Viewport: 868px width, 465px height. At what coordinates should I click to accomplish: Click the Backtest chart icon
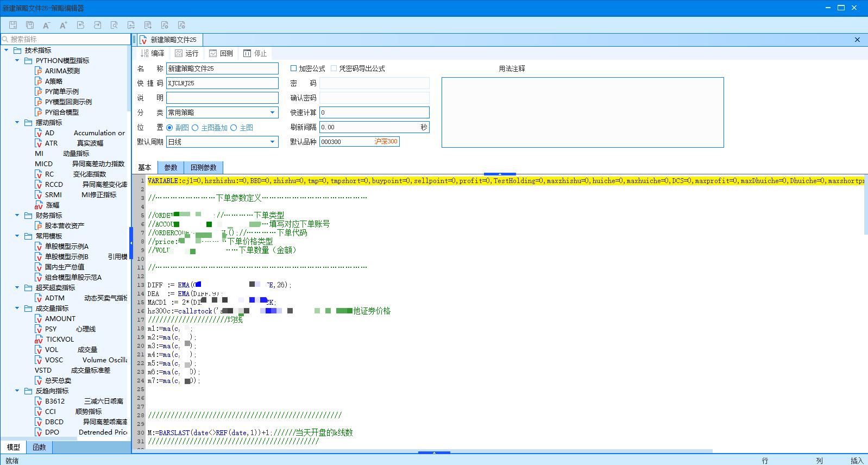pyautogui.click(x=213, y=53)
